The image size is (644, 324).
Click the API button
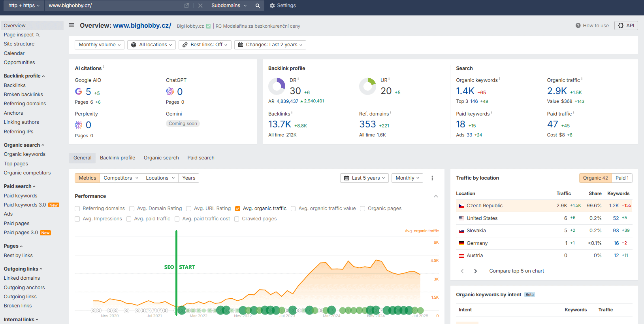[x=626, y=26]
